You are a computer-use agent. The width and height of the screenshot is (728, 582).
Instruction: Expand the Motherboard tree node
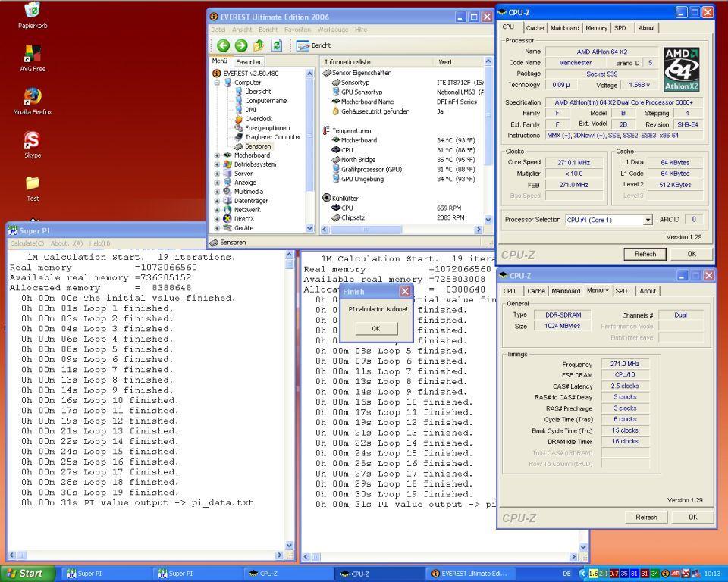point(217,155)
